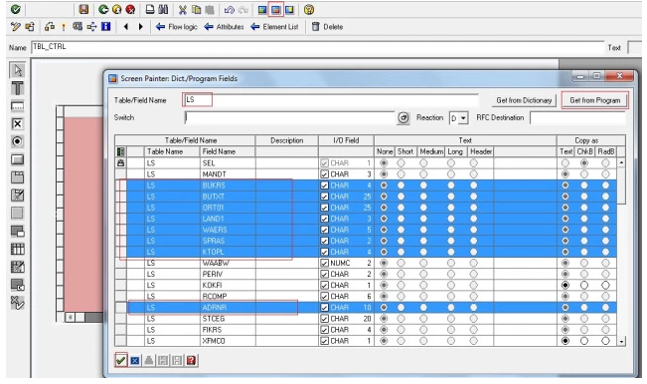Go to previous element with left arrow
Image resolution: width=647 pixels, height=384 pixels.
click(x=126, y=27)
